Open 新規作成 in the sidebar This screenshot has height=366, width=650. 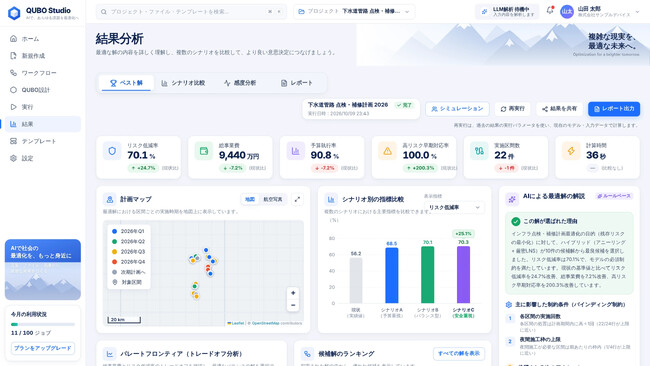(x=43, y=56)
